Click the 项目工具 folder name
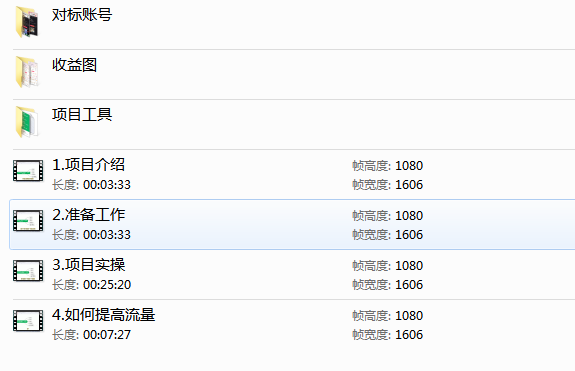Screen dimensions: 575x371 (x=82, y=115)
